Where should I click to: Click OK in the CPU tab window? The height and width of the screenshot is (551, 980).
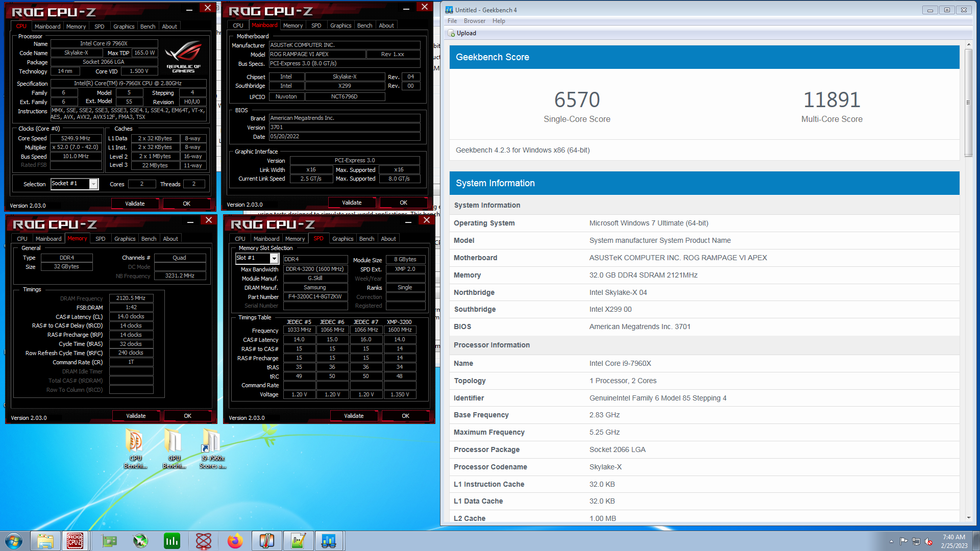(187, 204)
